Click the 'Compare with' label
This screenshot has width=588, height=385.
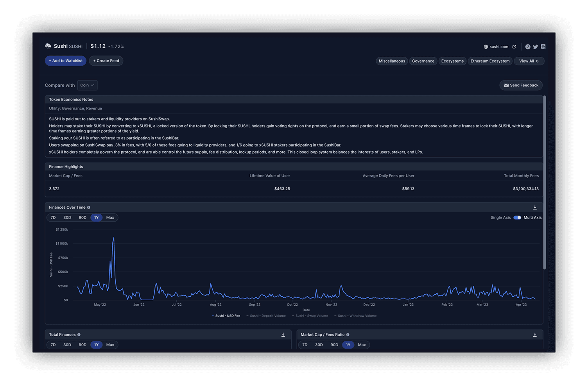(60, 85)
